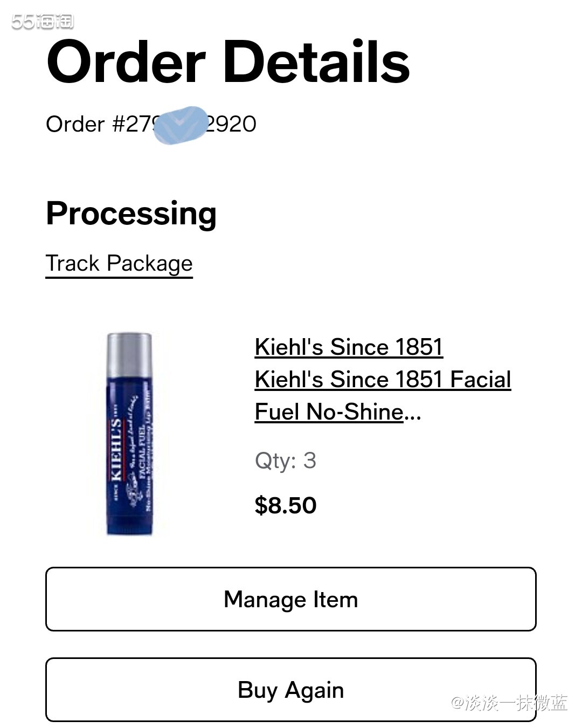The image size is (582, 728).
Task: Click the ellipsis after Fuel No-Shine
Action: click(413, 413)
